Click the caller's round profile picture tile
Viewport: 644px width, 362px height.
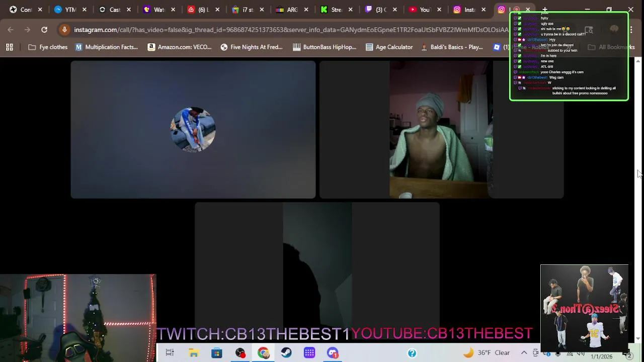pos(193,130)
